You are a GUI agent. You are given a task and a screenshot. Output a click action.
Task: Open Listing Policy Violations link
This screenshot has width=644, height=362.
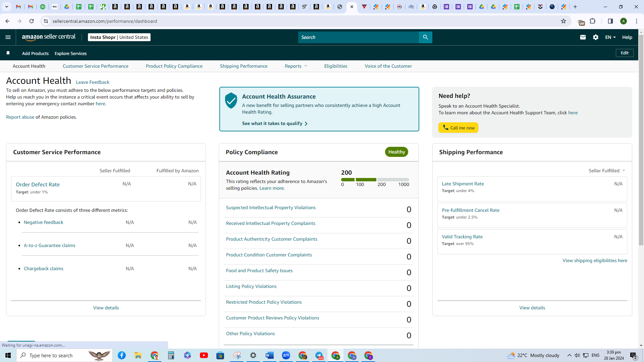click(251, 286)
